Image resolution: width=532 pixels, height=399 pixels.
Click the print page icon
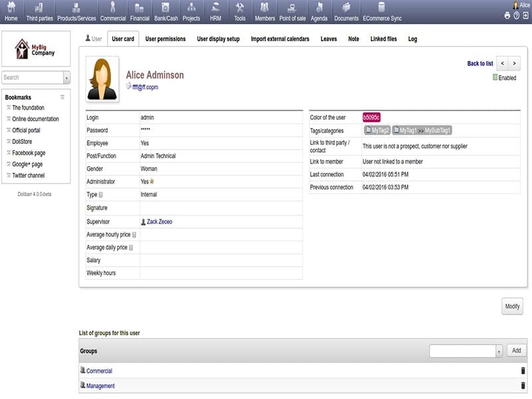point(507,15)
